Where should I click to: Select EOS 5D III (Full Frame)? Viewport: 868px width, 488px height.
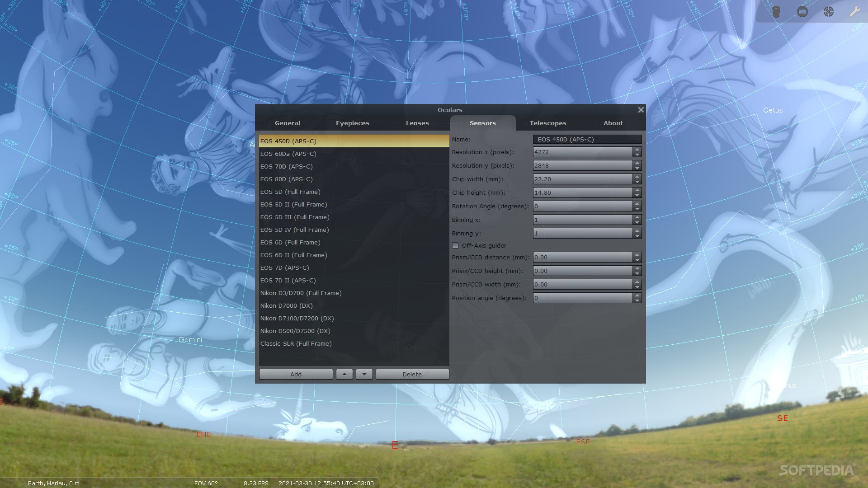354,217
